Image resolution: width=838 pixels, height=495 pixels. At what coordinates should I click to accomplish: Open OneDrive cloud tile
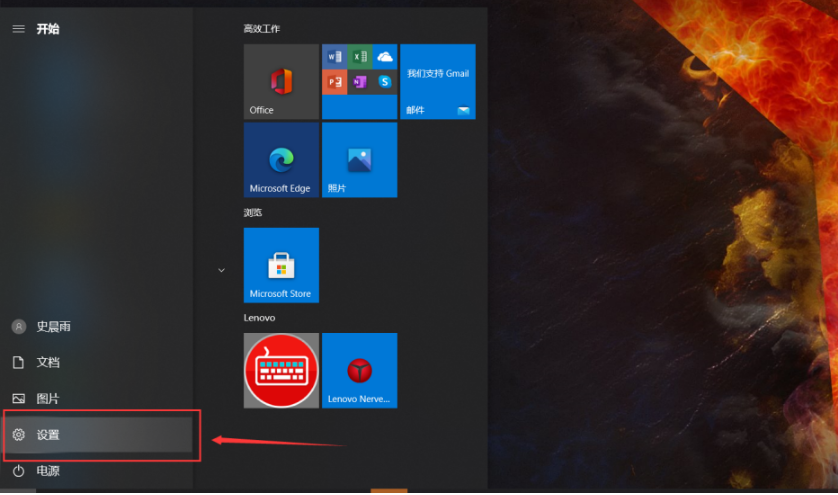click(x=385, y=57)
